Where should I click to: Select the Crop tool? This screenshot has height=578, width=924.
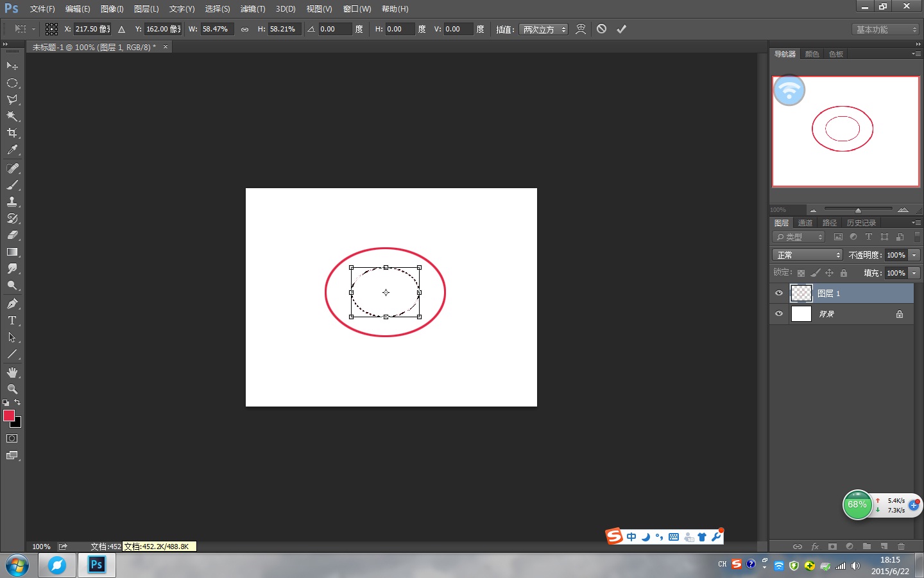(x=12, y=133)
